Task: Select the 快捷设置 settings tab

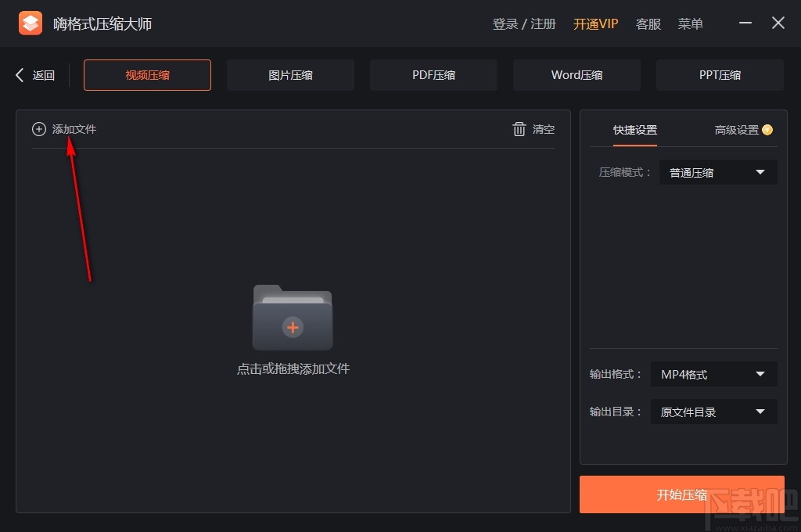Action: pyautogui.click(x=634, y=131)
